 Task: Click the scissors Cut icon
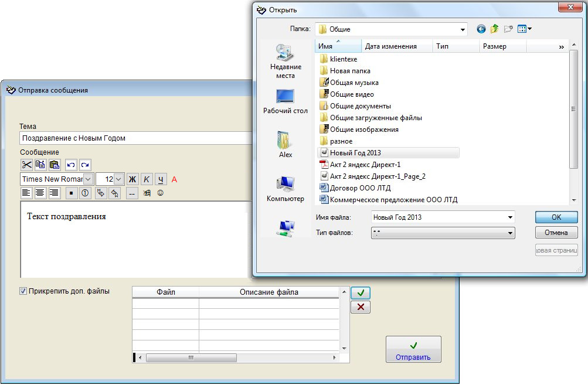(27, 165)
